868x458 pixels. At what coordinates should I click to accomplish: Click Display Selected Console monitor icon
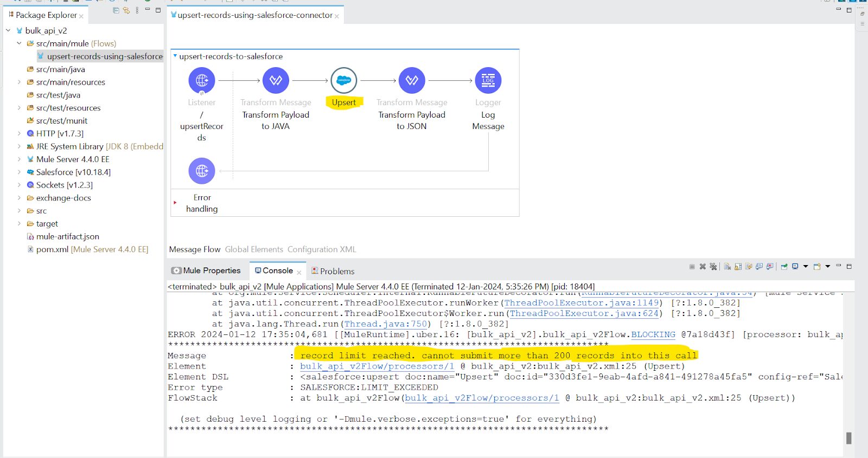(795, 266)
